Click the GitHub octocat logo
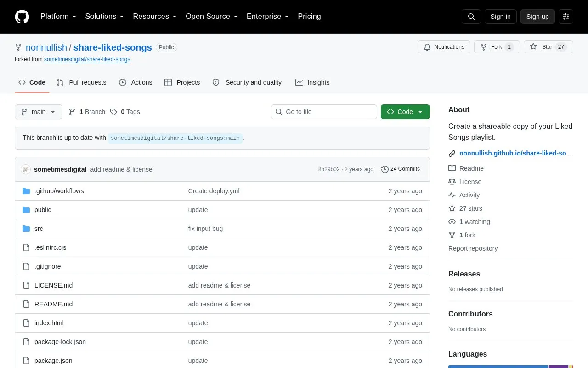The image size is (588, 368). [x=22, y=17]
